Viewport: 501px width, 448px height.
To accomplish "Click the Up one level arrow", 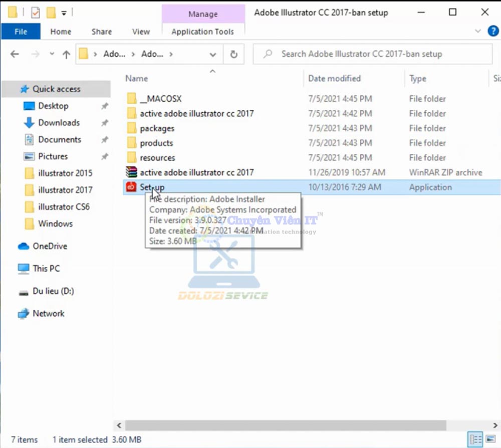I will pyautogui.click(x=66, y=54).
